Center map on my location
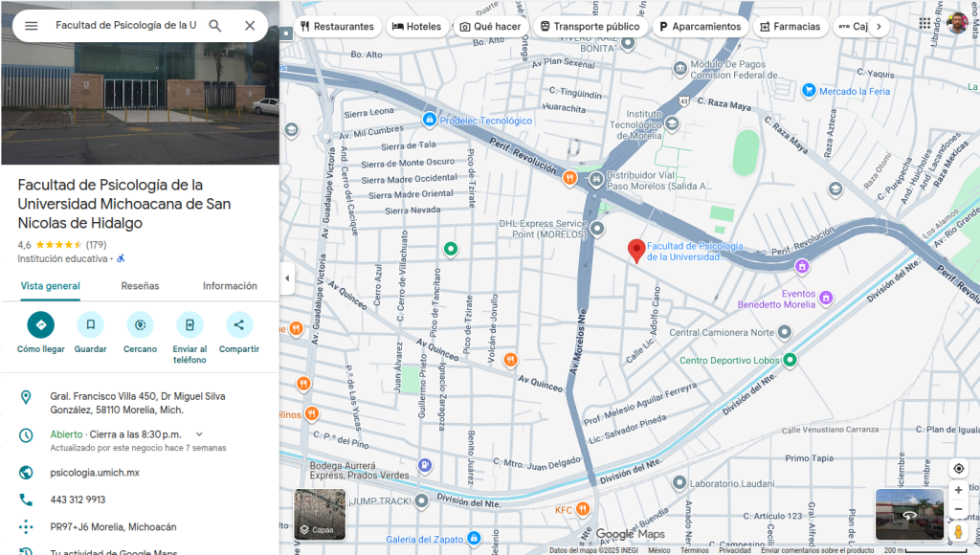The height and width of the screenshot is (555, 980). click(958, 469)
